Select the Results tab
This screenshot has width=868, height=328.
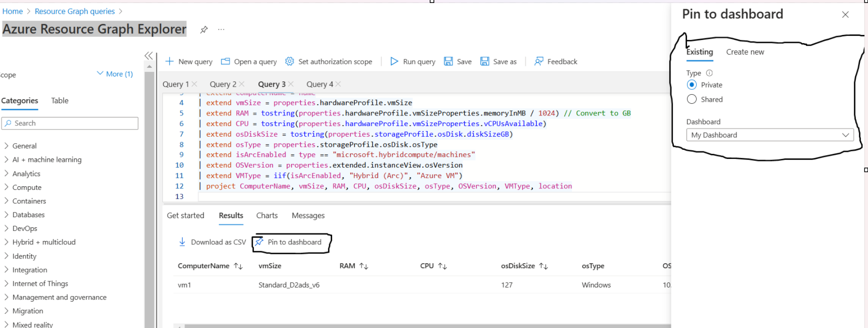pyautogui.click(x=231, y=216)
